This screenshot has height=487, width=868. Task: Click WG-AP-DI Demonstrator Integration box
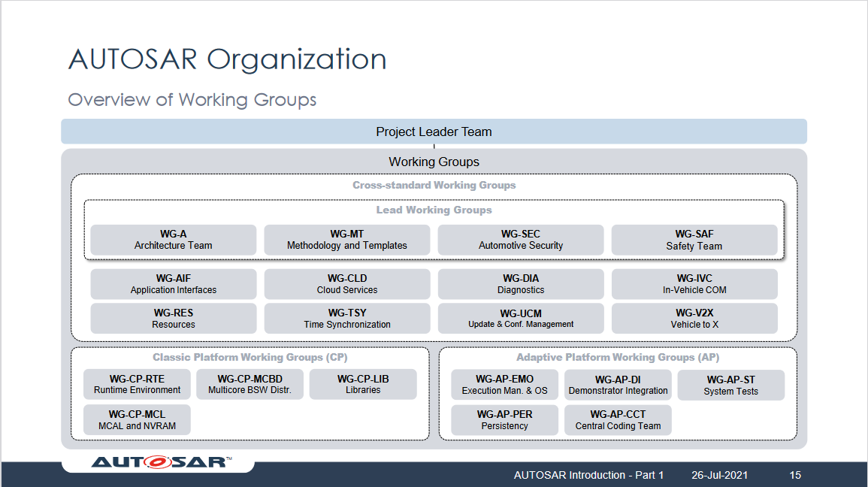(x=618, y=385)
